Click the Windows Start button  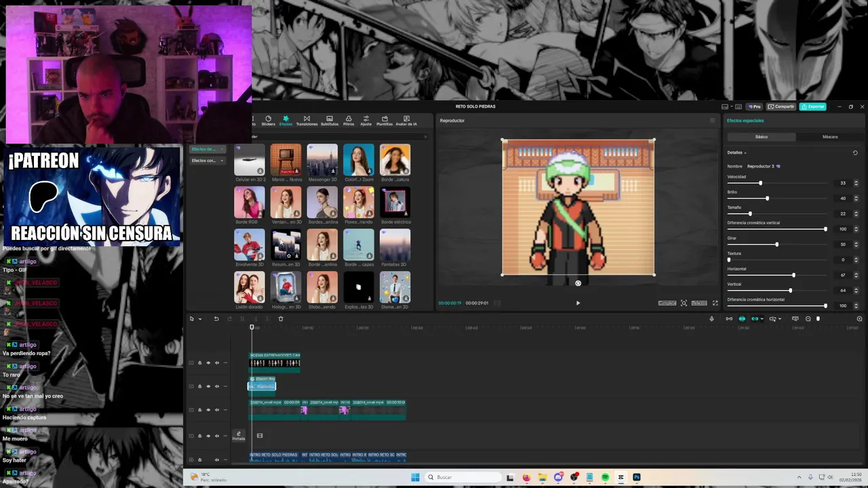pyautogui.click(x=415, y=477)
